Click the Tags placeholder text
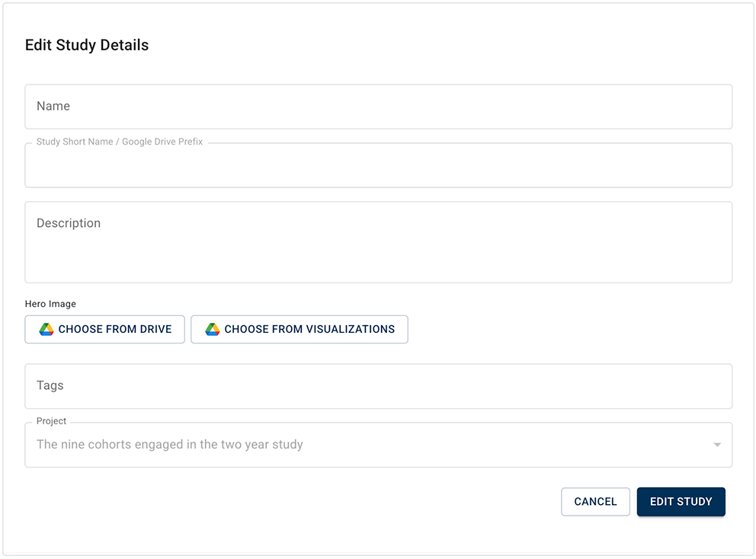Viewport: 756px width, 559px height. [50, 386]
